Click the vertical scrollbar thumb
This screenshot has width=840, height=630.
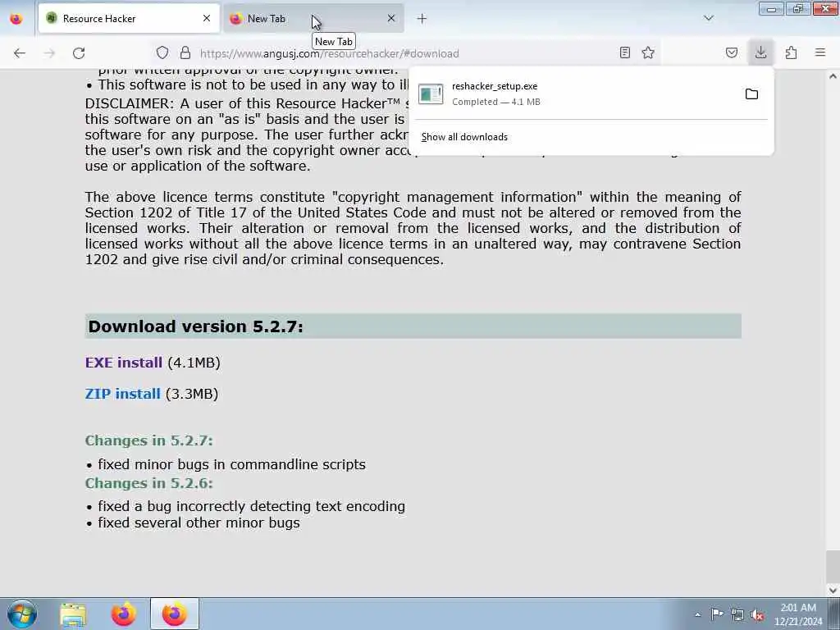pyautogui.click(x=833, y=566)
